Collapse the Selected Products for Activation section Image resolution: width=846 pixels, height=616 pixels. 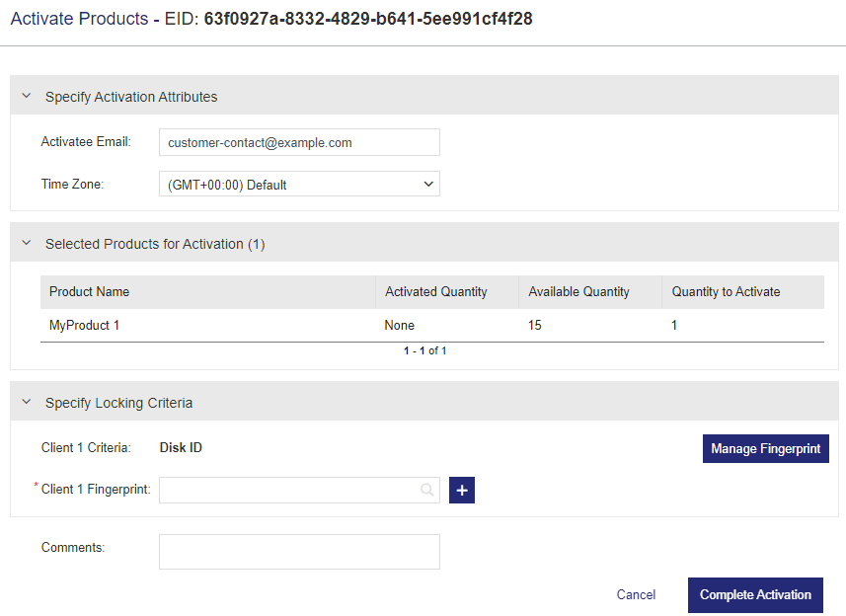(x=26, y=243)
